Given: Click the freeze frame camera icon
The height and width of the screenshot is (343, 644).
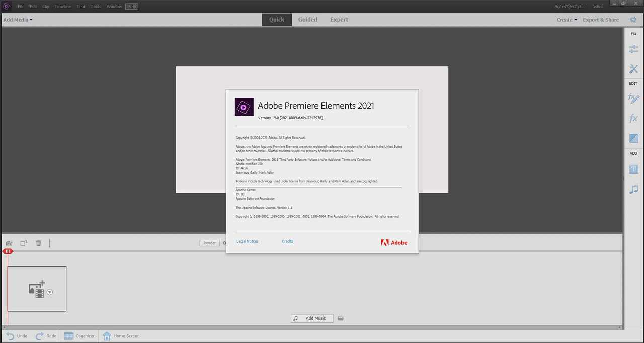Looking at the screenshot, I should (9, 243).
